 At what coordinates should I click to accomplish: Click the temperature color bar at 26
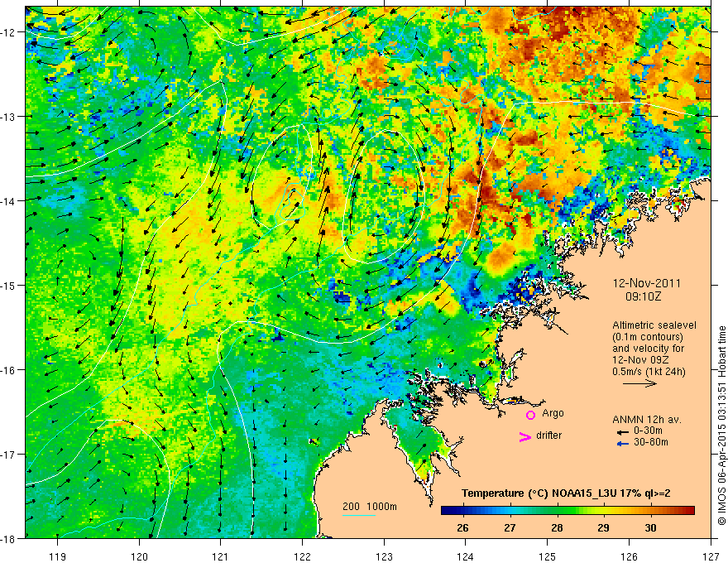(462, 511)
